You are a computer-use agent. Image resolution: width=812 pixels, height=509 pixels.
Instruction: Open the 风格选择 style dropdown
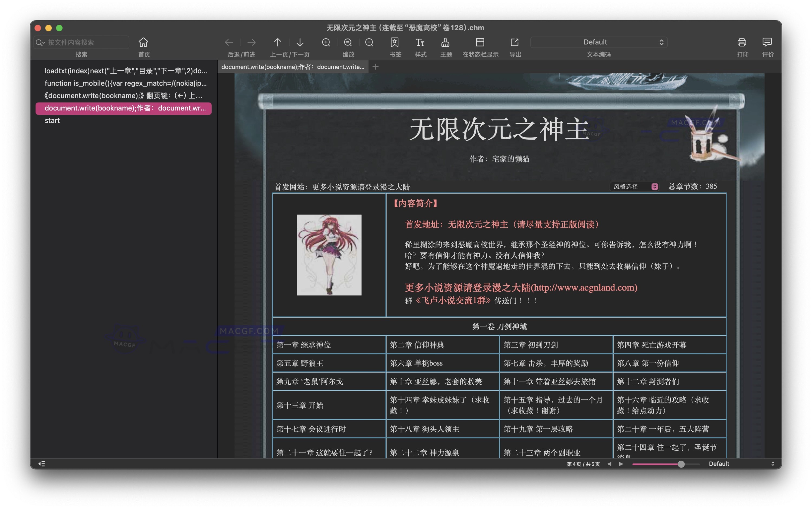[634, 186]
